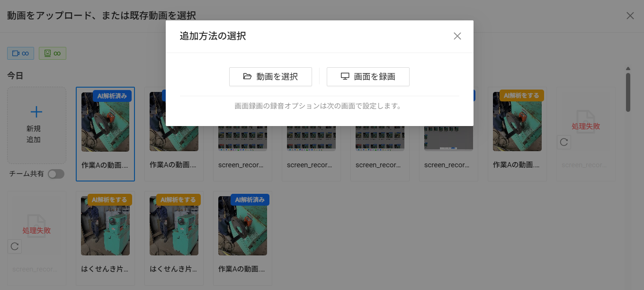The height and width of the screenshot is (290, 644).
Task: Toggle the チーム共有 switch
Action: click(56, 174)
